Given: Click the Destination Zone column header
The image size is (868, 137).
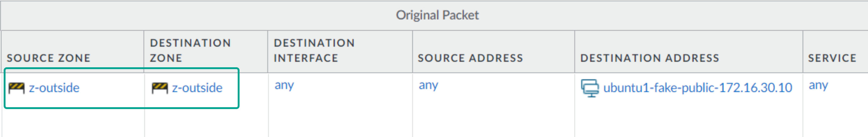Looking at the screenshot, I should 190,51.
